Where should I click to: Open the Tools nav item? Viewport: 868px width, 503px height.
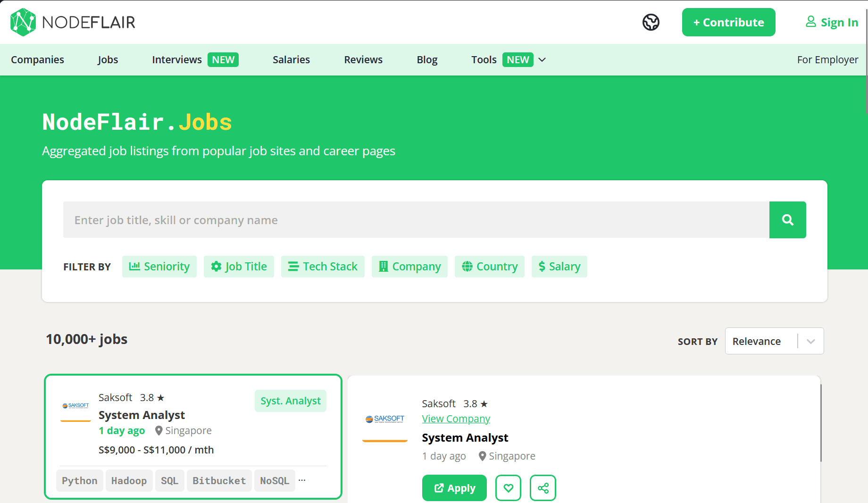[484, 60]
